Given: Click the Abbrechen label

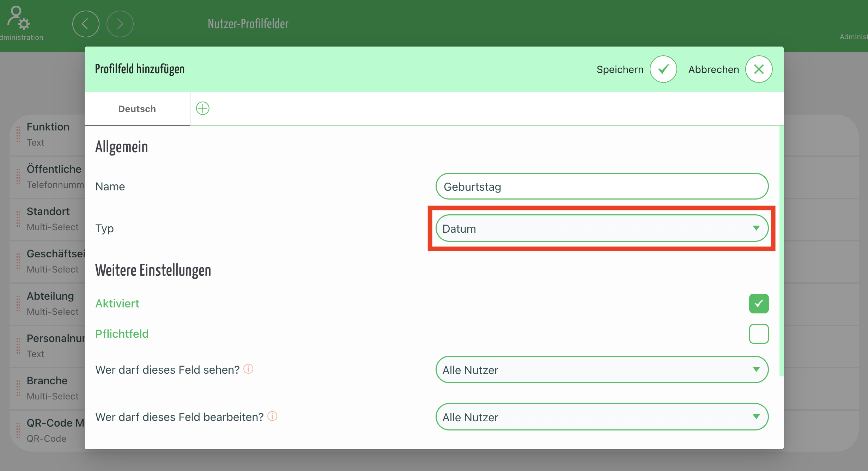Looking at the screenshot, I should click(714, 69).
